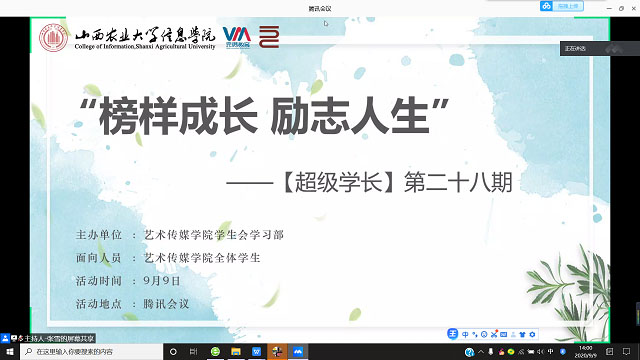
Task: Open the speaker volume tray icon
Action: pos(541,352)
